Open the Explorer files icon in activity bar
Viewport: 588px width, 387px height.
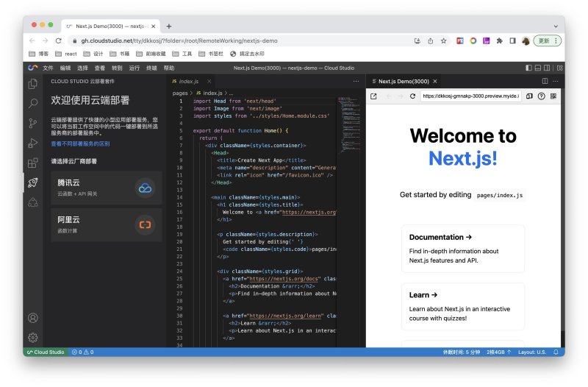[x=33, y=84]
